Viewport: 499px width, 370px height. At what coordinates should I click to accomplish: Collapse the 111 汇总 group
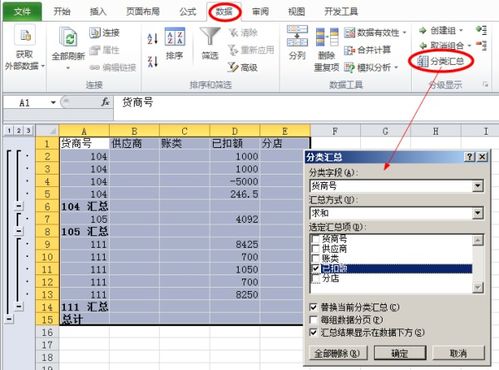19,307
